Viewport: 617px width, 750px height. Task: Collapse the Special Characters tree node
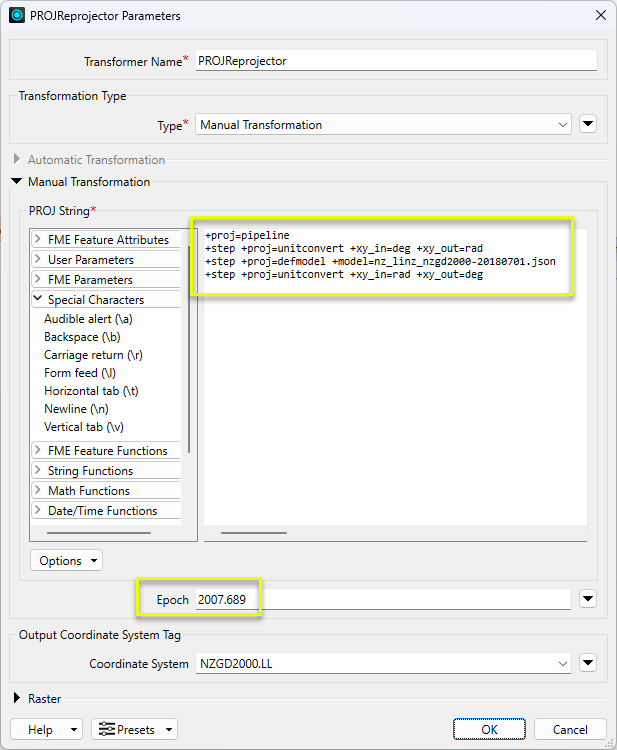coord(38,300)
